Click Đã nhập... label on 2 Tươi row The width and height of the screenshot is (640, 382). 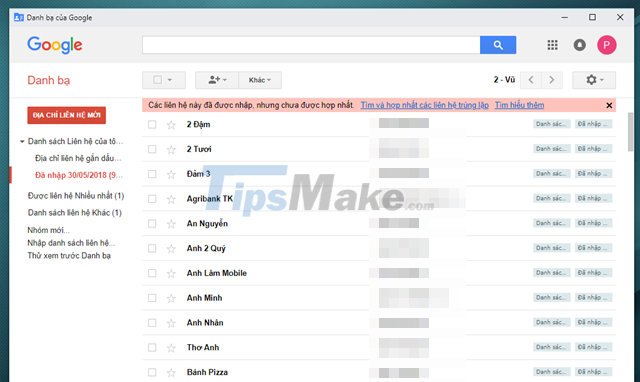(593, 149)
